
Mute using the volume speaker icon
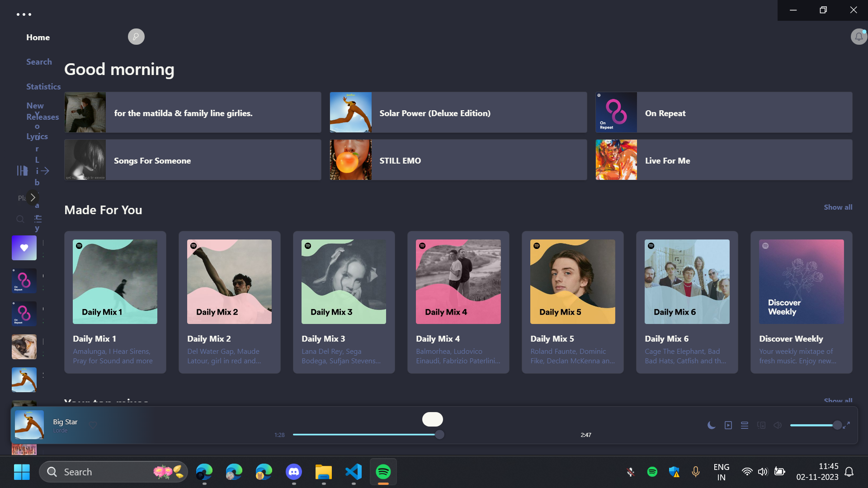(778, 425)
